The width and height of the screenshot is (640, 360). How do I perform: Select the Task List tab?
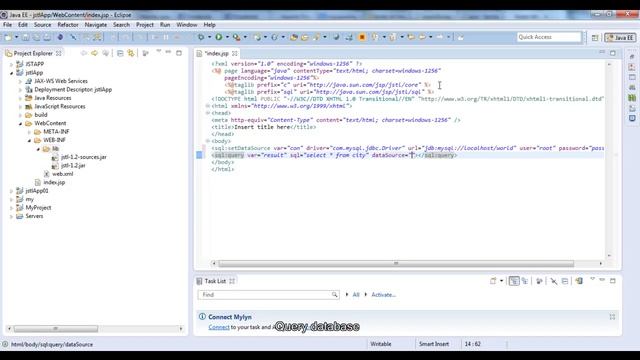(215, 281)
